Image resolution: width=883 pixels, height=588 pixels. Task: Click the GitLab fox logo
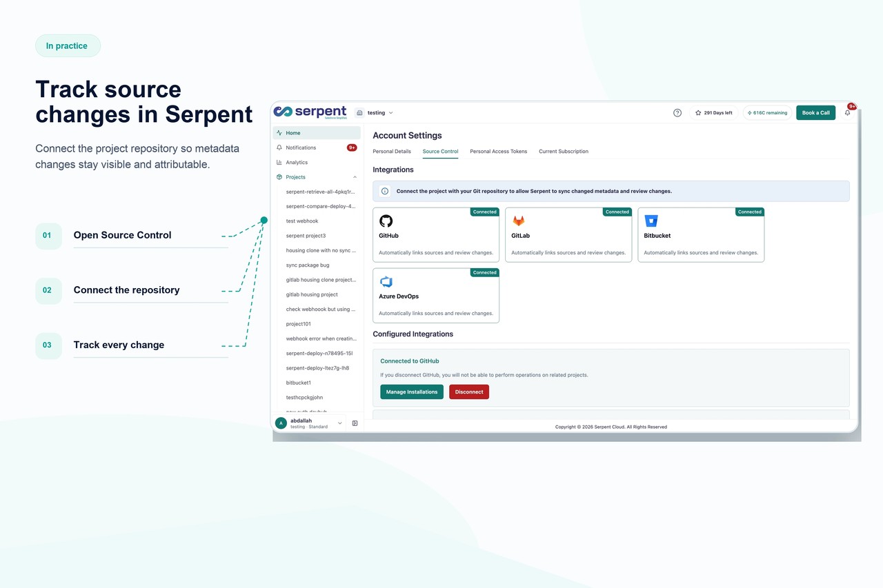click(x=518, y=221)
